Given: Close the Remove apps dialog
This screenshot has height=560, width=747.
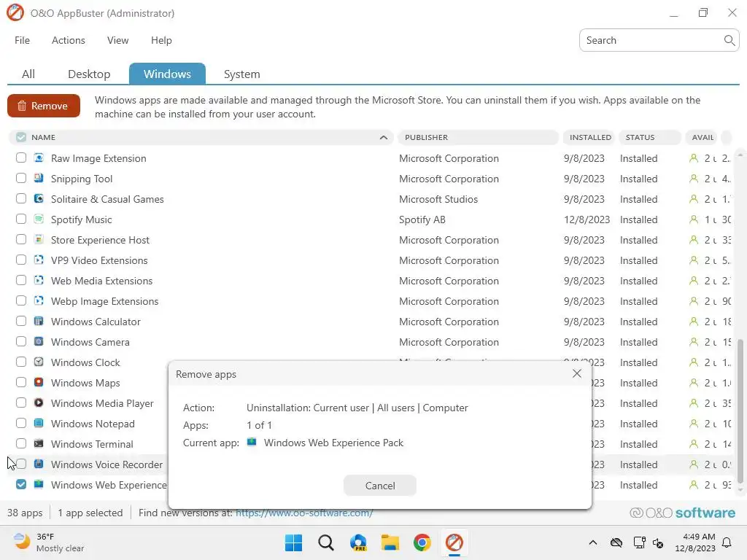Looking at the screenshot, I should [577, 374].
